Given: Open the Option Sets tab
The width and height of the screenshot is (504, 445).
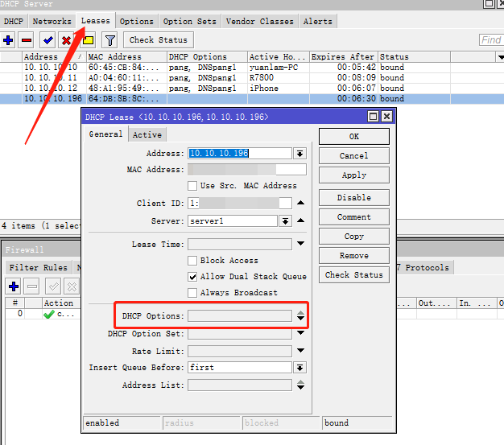Looking at the screenshot, I should 190,22.
